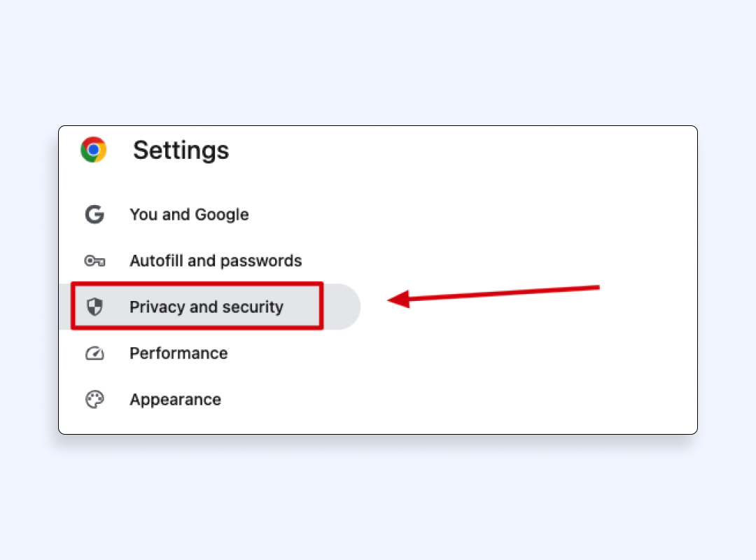Click the tail end of red arrow

coord(597,286)
